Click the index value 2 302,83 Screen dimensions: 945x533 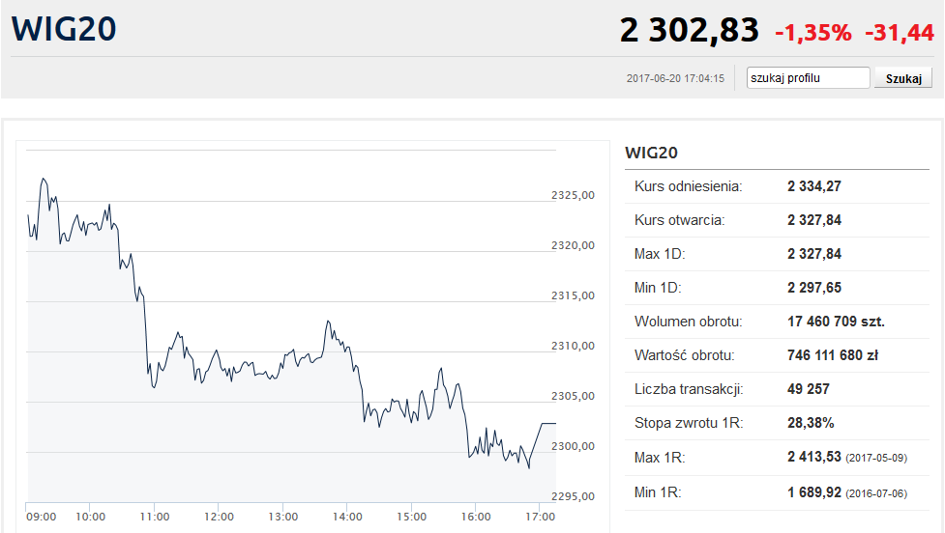click(689, 30)
